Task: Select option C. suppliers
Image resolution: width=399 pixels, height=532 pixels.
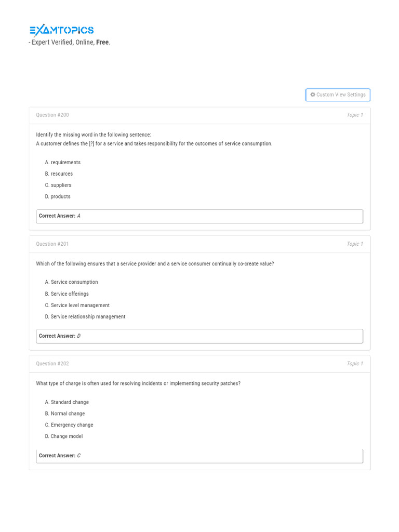Action: tap(58, 185)
